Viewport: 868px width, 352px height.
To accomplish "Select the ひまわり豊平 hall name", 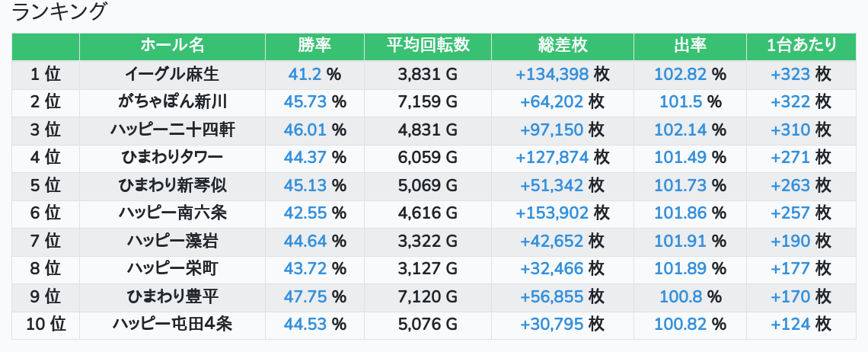I will tap(172, 296).
